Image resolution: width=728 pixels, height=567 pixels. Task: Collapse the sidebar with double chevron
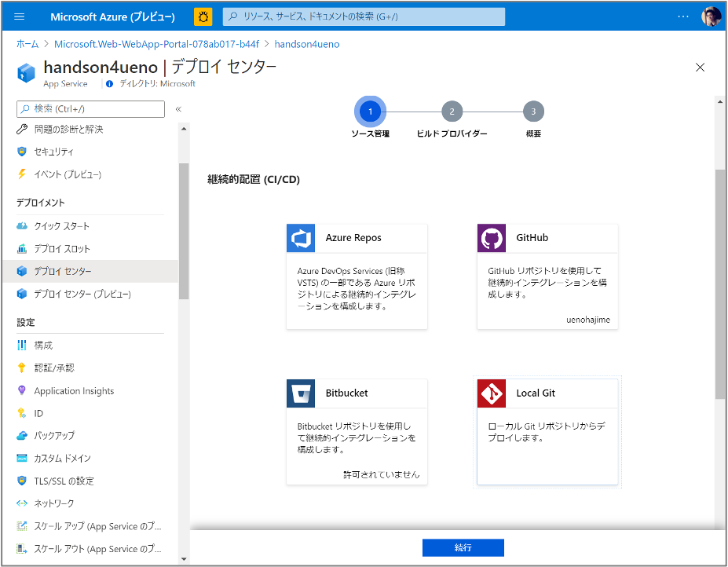pos(178,109)
